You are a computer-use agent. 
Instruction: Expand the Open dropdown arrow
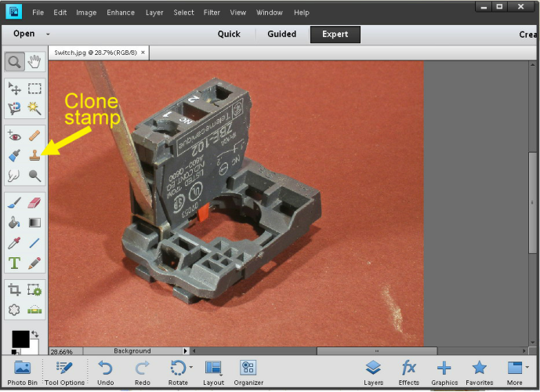coord(48,34)
